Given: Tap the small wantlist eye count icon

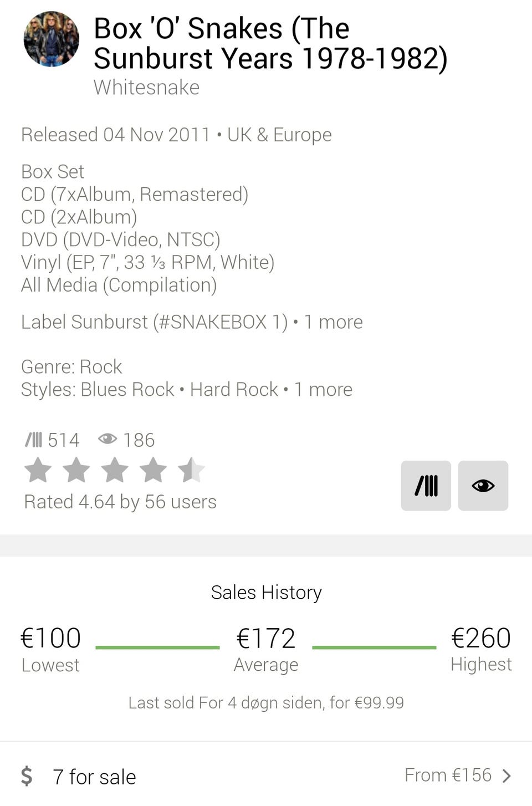Looking at the screenshot, I should (107, 440).
